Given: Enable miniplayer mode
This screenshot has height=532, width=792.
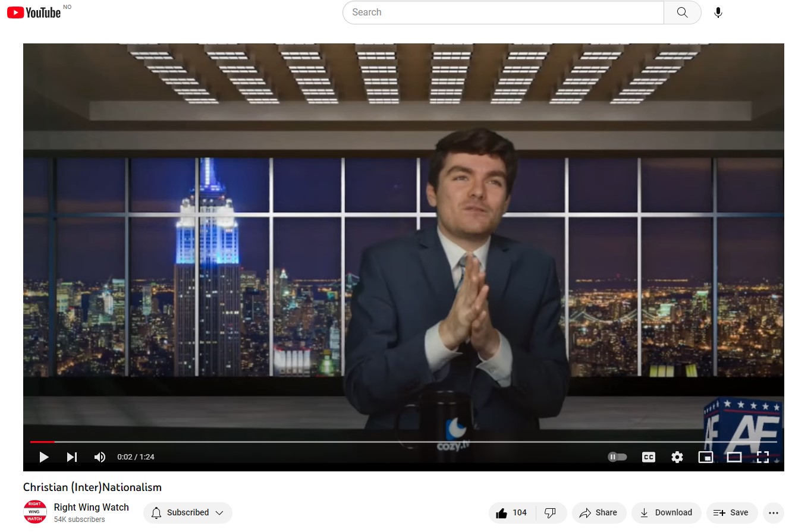Looking at the screenshot, I should pyautogui.click(x=706, y=457).
